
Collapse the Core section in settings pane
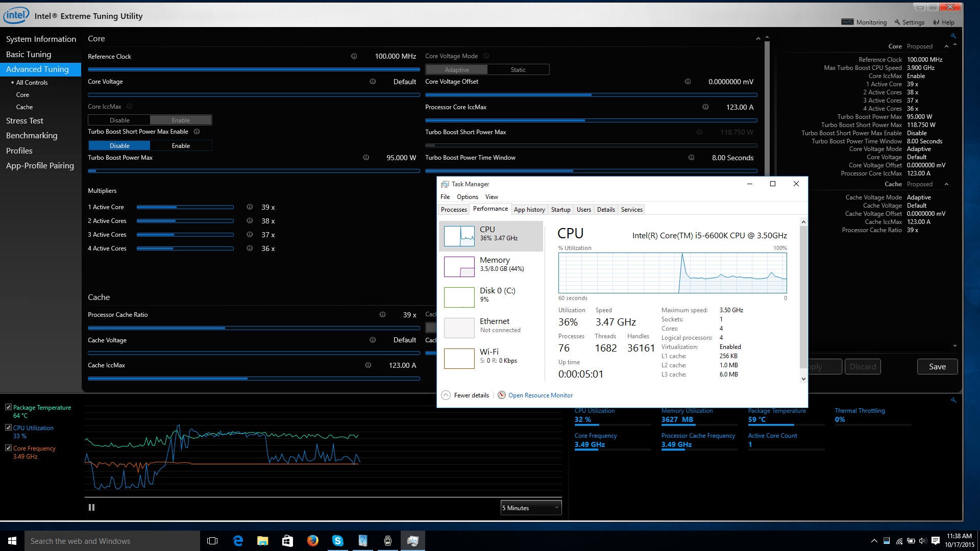(758, 39)
